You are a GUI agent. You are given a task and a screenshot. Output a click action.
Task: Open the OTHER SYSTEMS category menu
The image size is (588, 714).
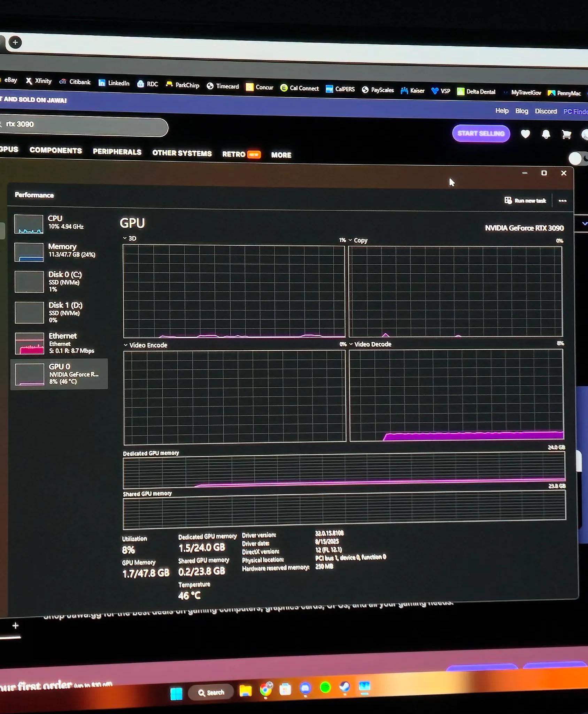[182, 153]
